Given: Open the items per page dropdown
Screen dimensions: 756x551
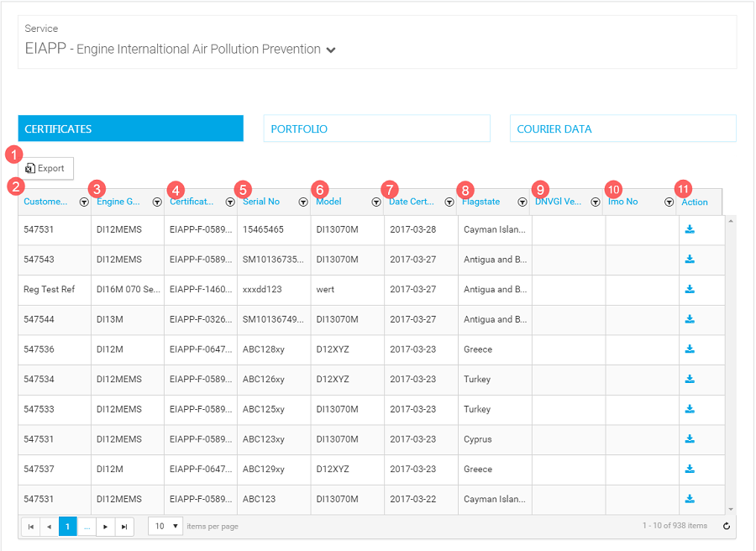Looking at the screenshot, I should coord(165,526).
